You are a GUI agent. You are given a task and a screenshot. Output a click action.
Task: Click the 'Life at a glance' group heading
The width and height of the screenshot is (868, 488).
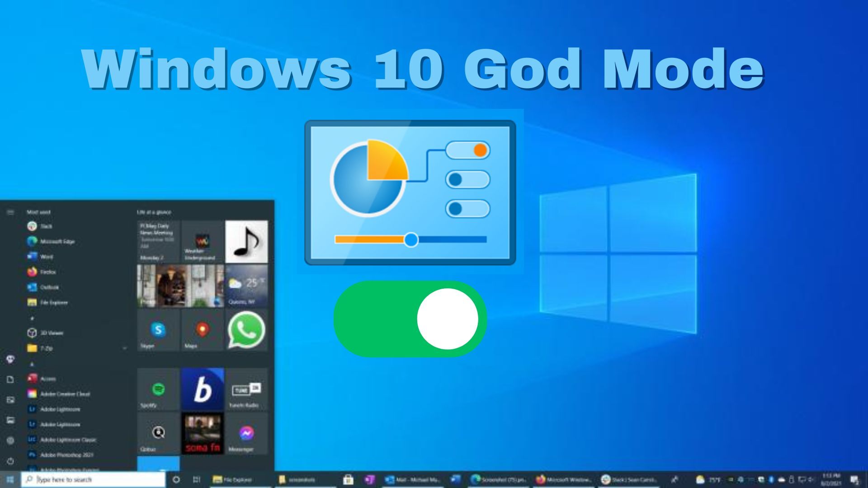coord(154,212)
